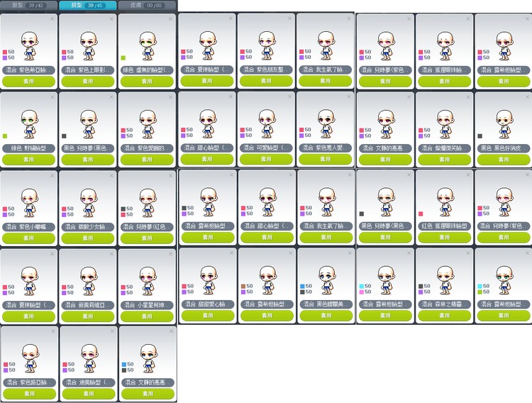Viewport: 532px width, 403px height.
Task: Remove the 綠色 虛無的臉型 card via X
Action: point(171,18)
